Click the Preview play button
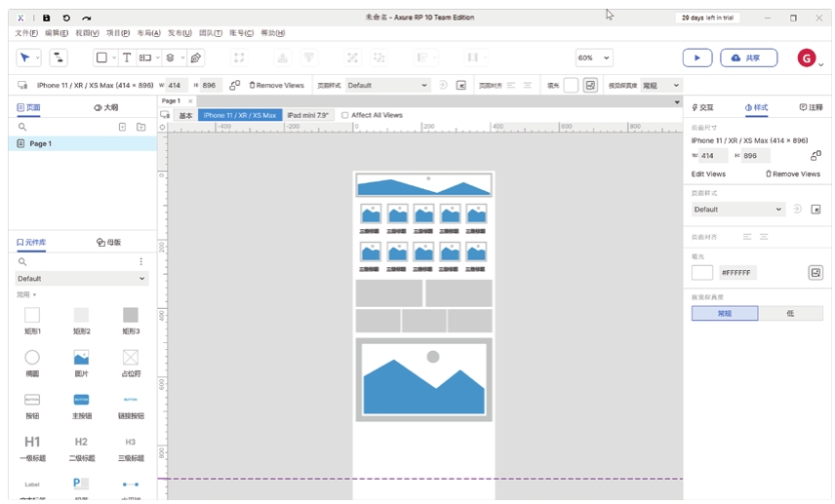Image resolution: width=835 pixels, height=504 pixels. click(696, 58)
